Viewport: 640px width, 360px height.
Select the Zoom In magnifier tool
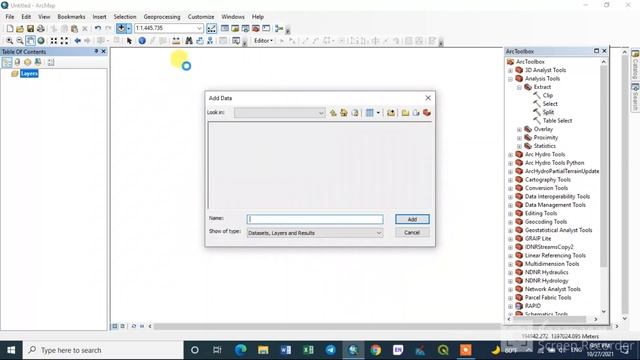[x=9, y=41]
